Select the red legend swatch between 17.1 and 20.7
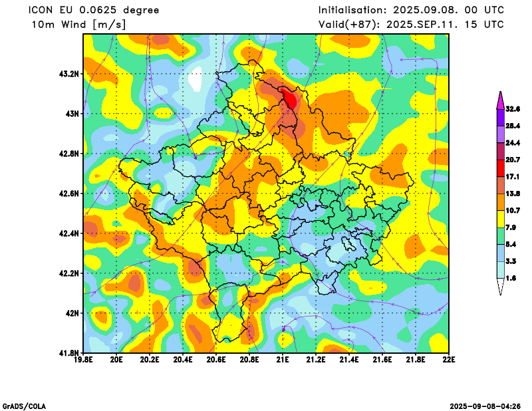Image resolution: width=532 pixels, height=411 pixels. (x=500, y=169)
